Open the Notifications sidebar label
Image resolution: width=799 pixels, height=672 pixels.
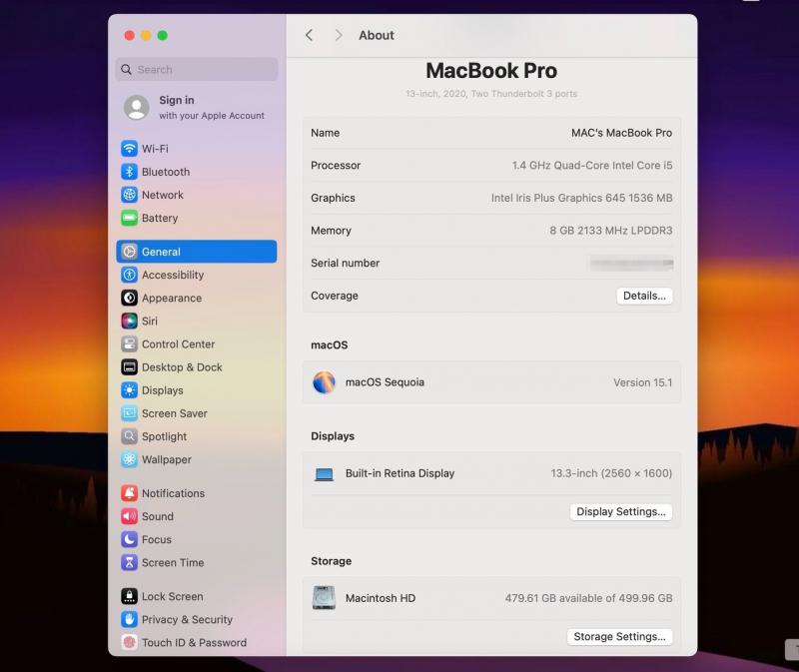173,493
